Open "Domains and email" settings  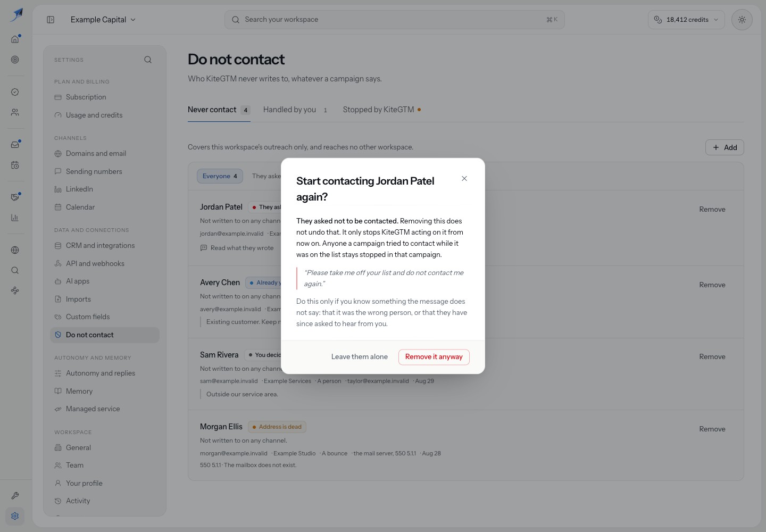click(x=105, y=154)
